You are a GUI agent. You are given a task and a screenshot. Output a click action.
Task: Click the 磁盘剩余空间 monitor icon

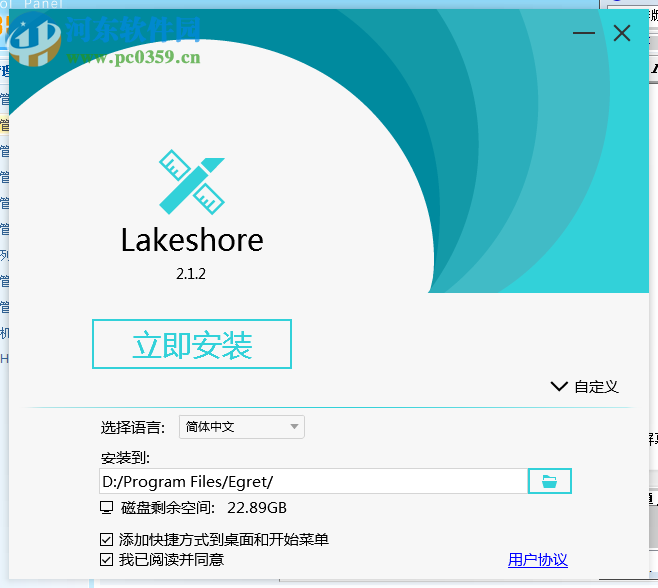[107, 507]
